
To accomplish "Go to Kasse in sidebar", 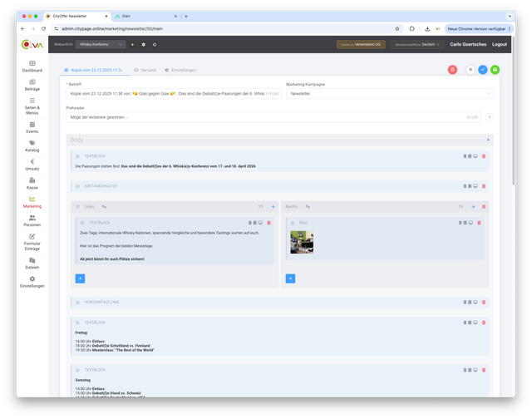I will click(x=32, y=184).
